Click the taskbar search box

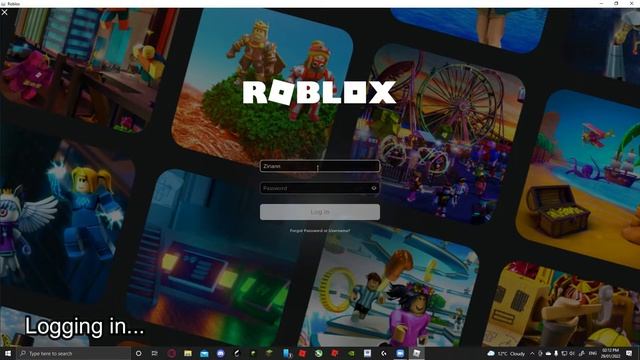(73, 353)
